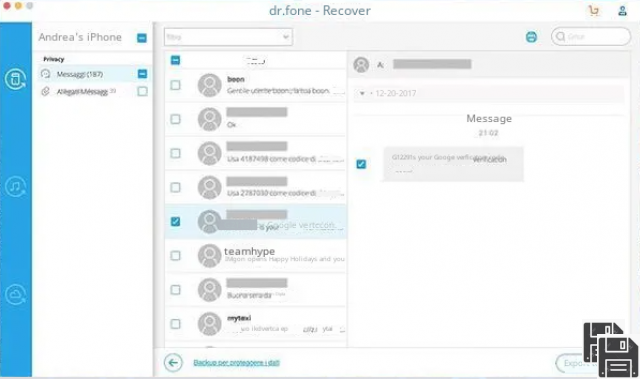Viewport: 640px width, 379px height.
Task: Click the print icon in toolbar
Action: 531,37
